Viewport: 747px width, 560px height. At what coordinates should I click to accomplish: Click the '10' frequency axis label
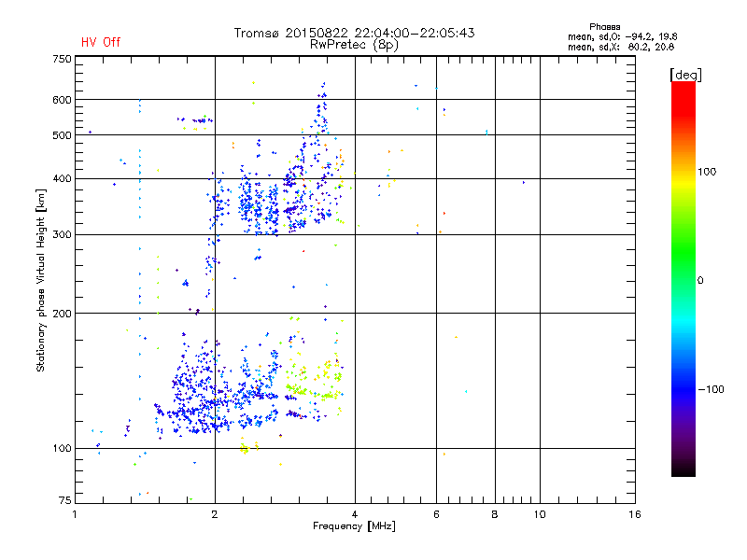click(x=540, y=514)
